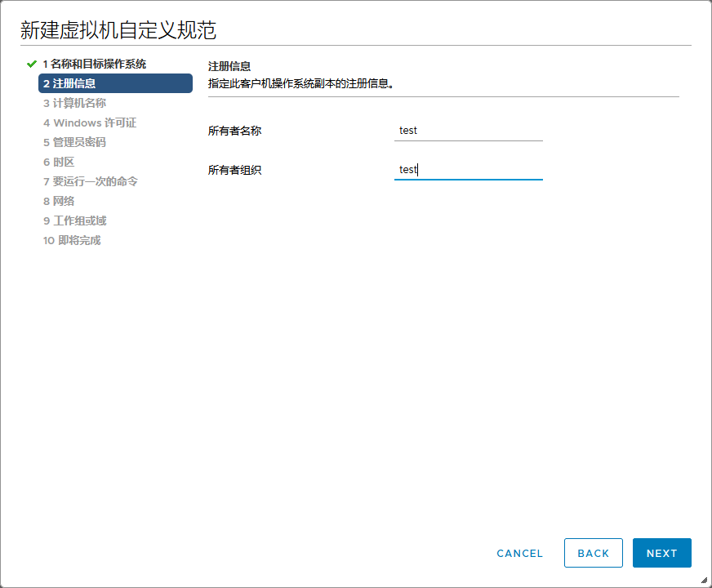Select the highlighted step 2 注册信息

point(115,83)
